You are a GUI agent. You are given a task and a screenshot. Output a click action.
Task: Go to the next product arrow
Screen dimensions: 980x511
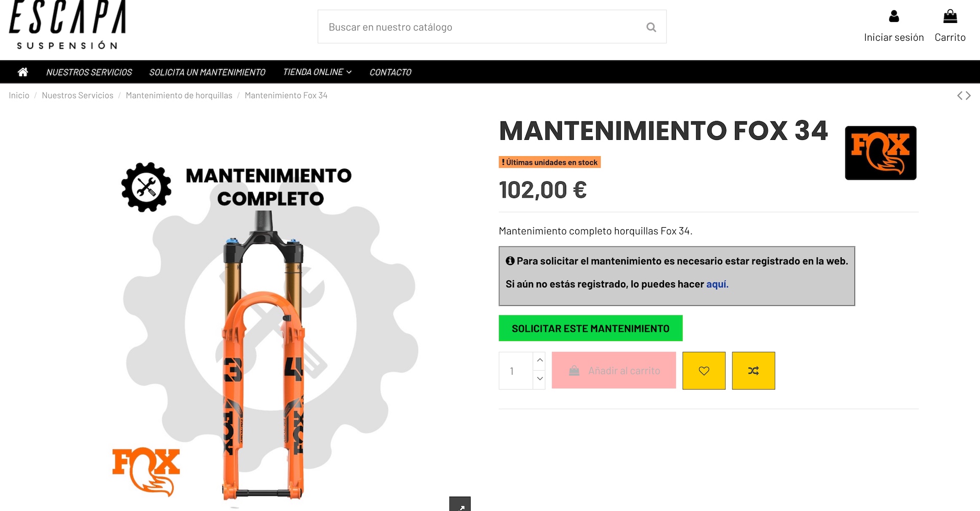pos(968,95)
